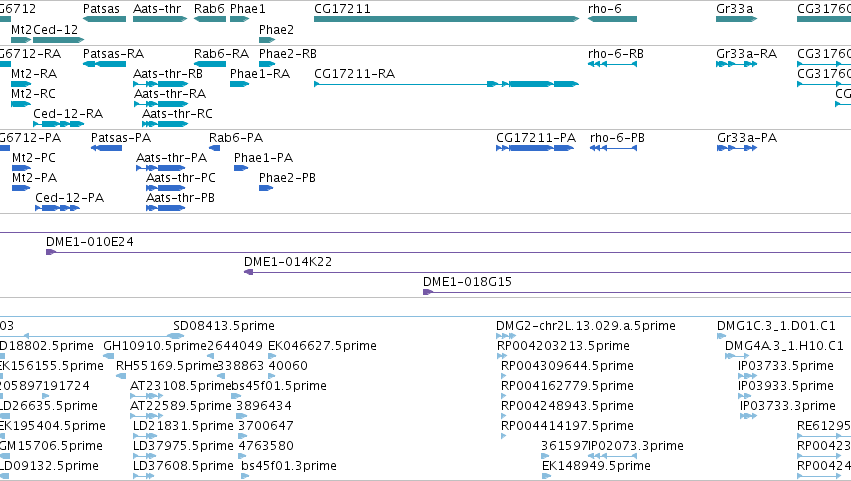The width and height of the screenshot is (851, 481).
Task: Select the Patsas gene feature
Action: pos(104,19)
